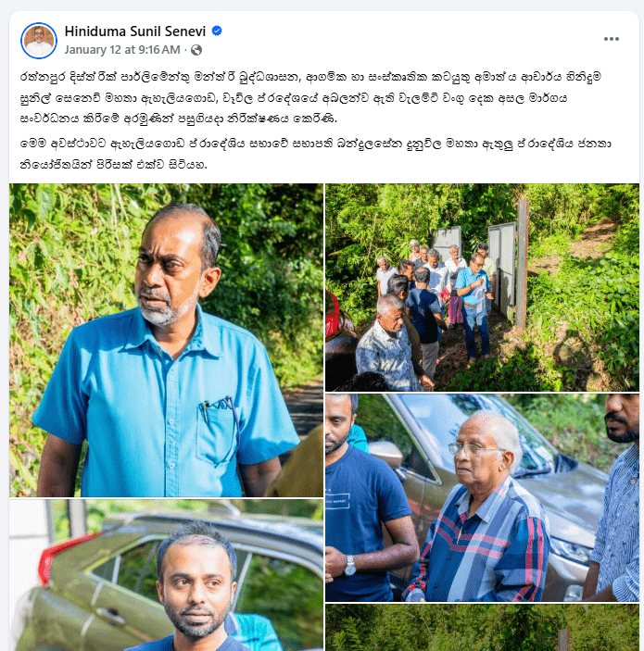
Task: Open the photo of the elderly man in the plaid shirt
Action: point(482,497)
